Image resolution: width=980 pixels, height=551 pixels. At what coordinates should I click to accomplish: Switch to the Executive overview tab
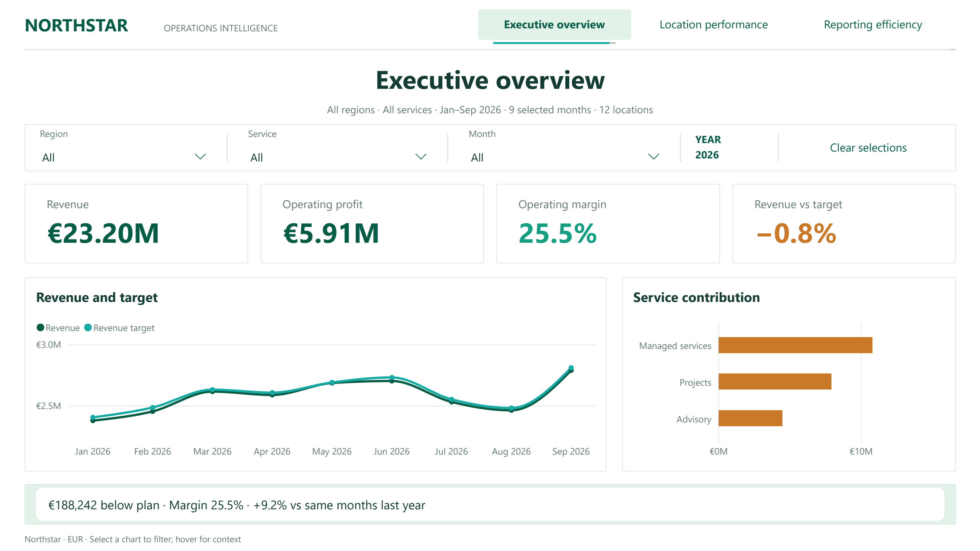tap(554, 24)
